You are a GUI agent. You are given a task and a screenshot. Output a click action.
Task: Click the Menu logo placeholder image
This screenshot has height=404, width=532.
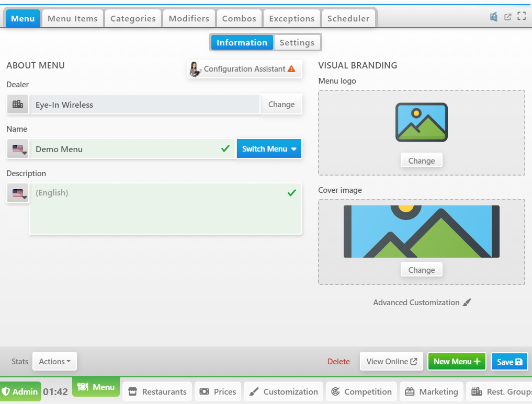[x=421, y=122]
